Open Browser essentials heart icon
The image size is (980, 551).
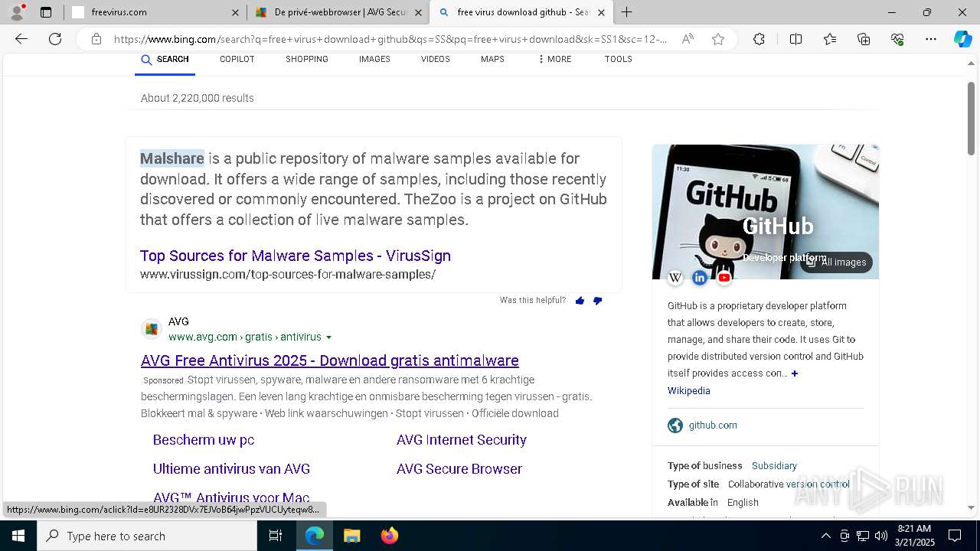coord(897,39)
